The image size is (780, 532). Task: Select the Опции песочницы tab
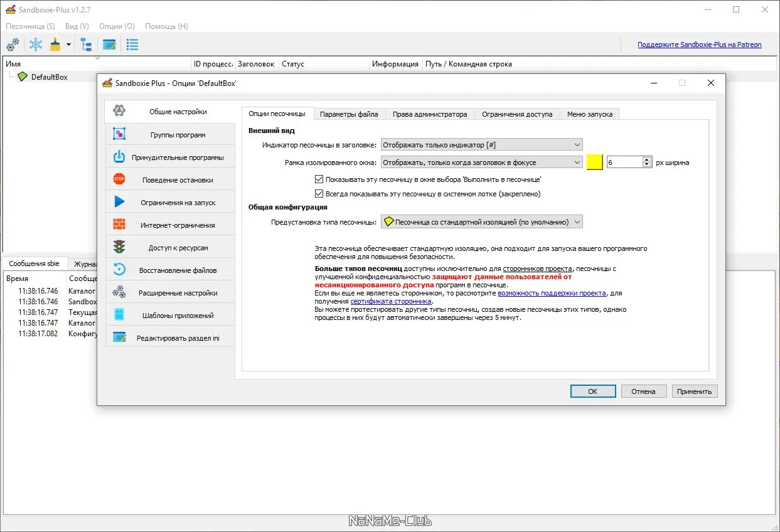pos(277,114)
